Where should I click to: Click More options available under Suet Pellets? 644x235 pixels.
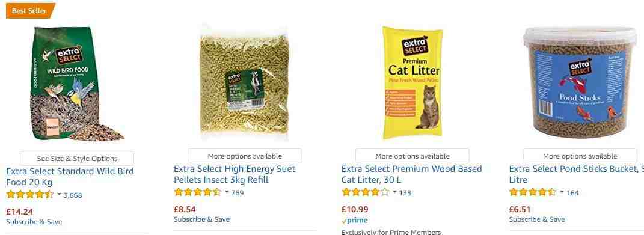(245, 156)
